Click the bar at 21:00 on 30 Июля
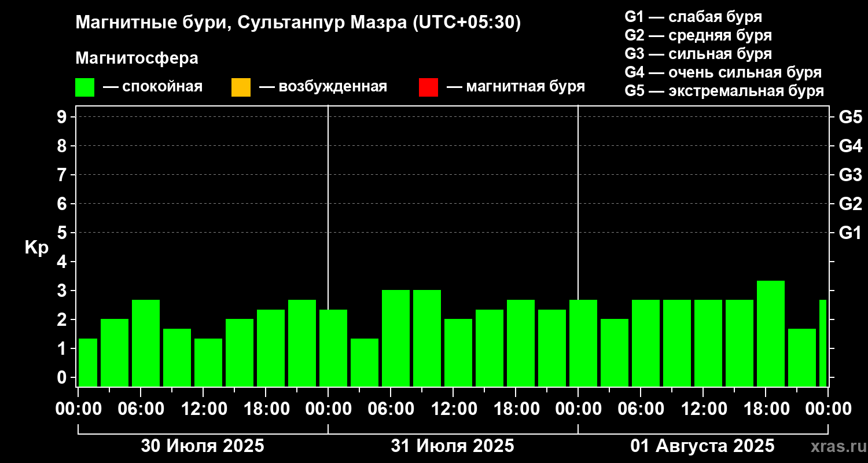Screen dimensions: 868x463 [x=302, y=343]
